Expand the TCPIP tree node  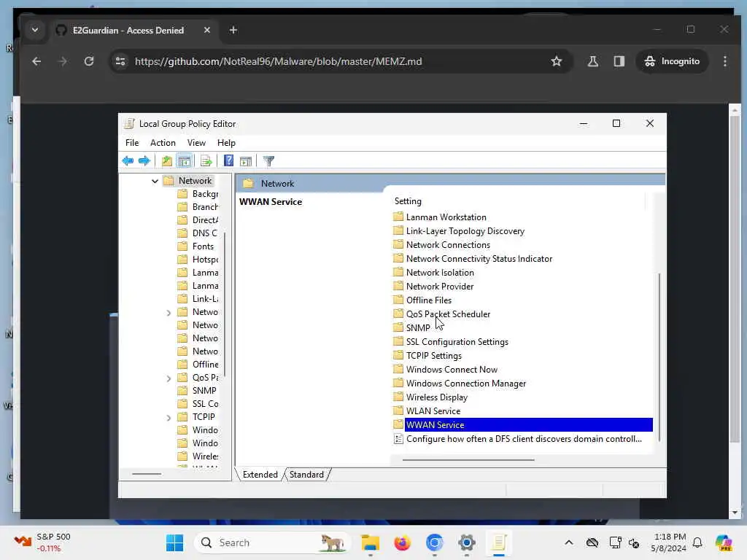[169, 418]
